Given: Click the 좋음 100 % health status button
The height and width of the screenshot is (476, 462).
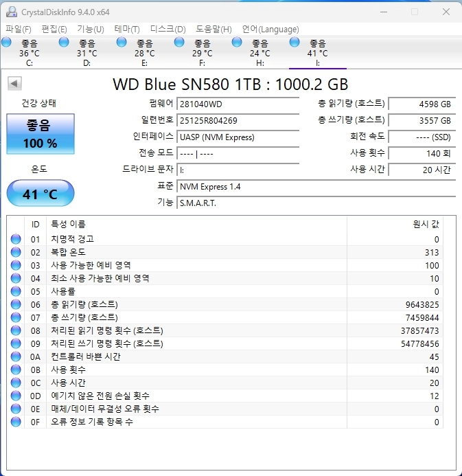Looking at the screenshot, I should (41, 134).
